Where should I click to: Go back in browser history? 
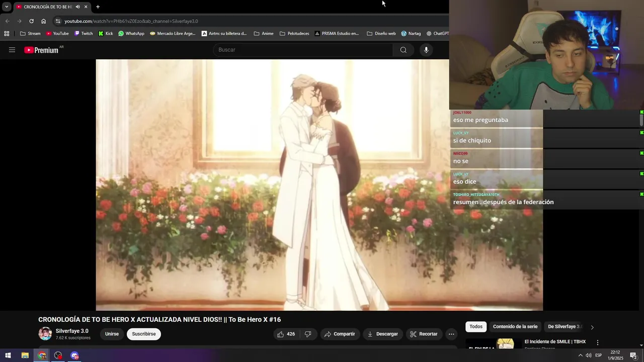[7, 21]
